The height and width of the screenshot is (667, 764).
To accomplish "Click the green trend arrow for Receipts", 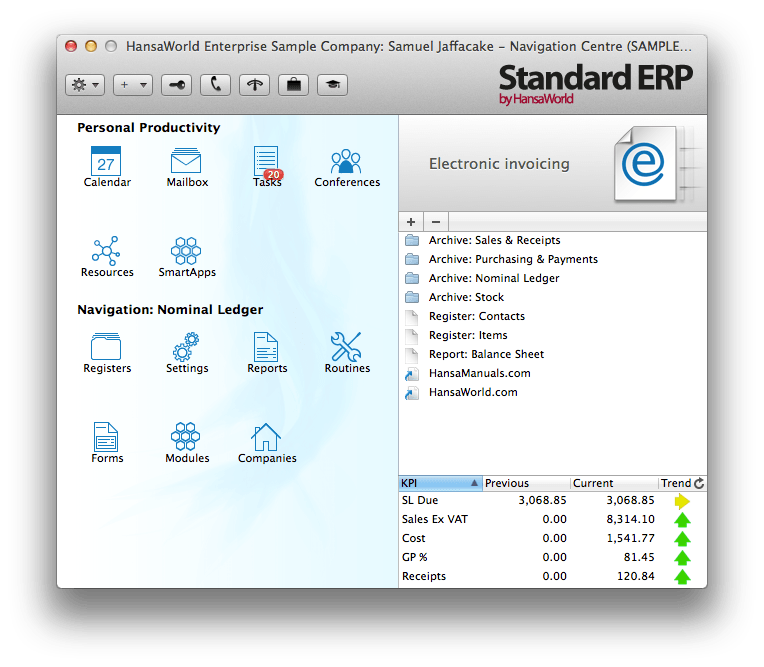I will [x=682, y=577].
